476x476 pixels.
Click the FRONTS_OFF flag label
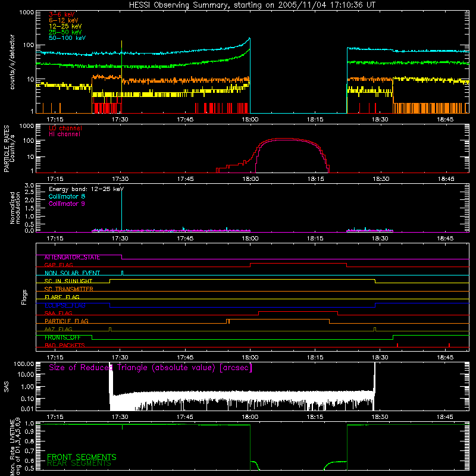[x=62, y=337]
